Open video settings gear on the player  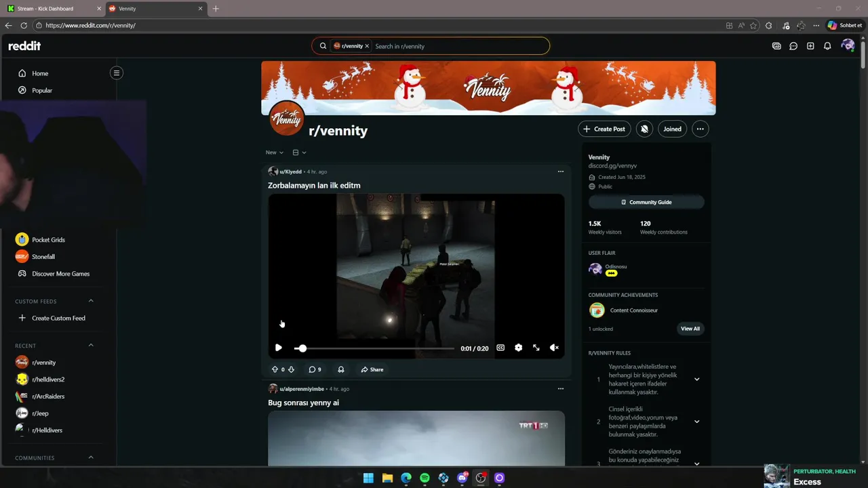point(518,348)
